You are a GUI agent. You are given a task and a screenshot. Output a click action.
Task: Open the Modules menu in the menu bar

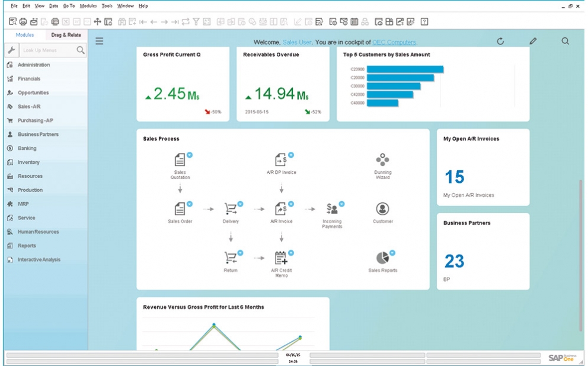pyautogui.click(x=87, y=5)
